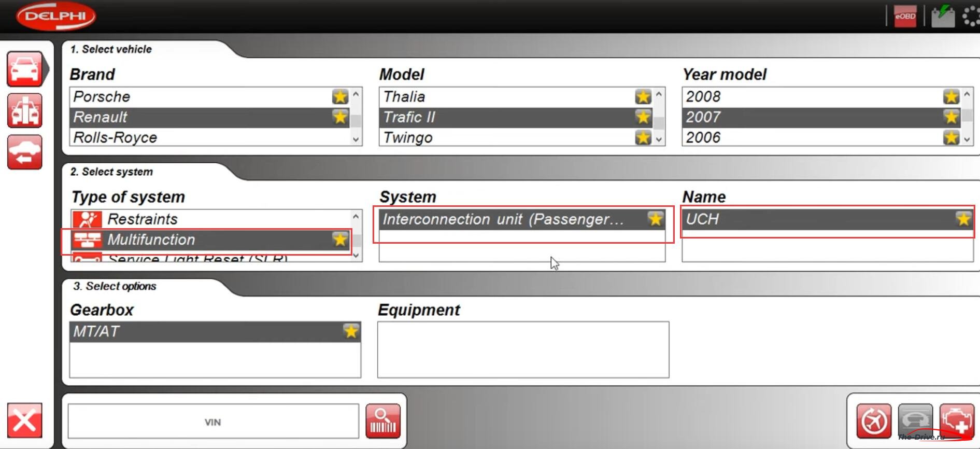Screen dimensions: 980x449
Task: Open the car with return arrow sidebar icon
Action: coord(25,152)
